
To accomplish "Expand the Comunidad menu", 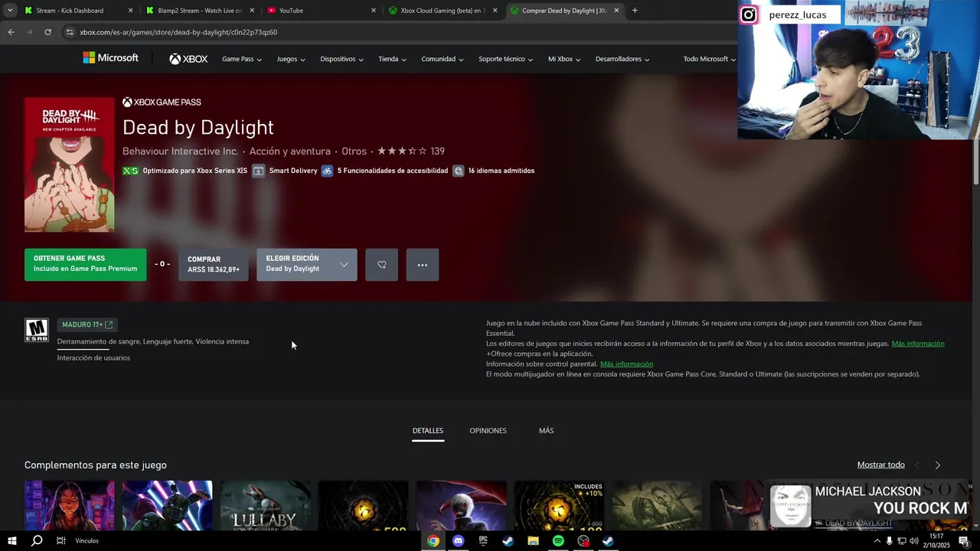I will pos(443,59).
